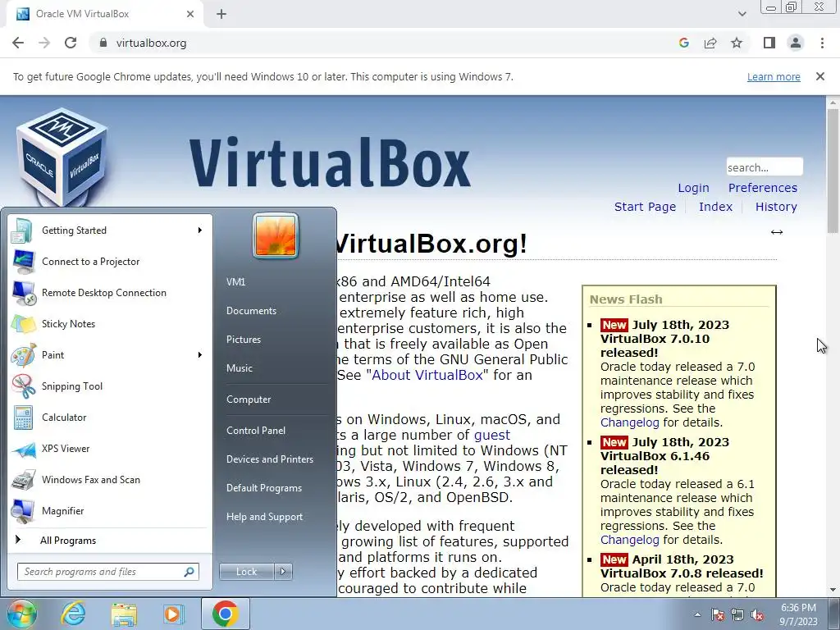The image size is (840, 630).
Task: Go to the Start Page link
Action: (x=645, y=207)
